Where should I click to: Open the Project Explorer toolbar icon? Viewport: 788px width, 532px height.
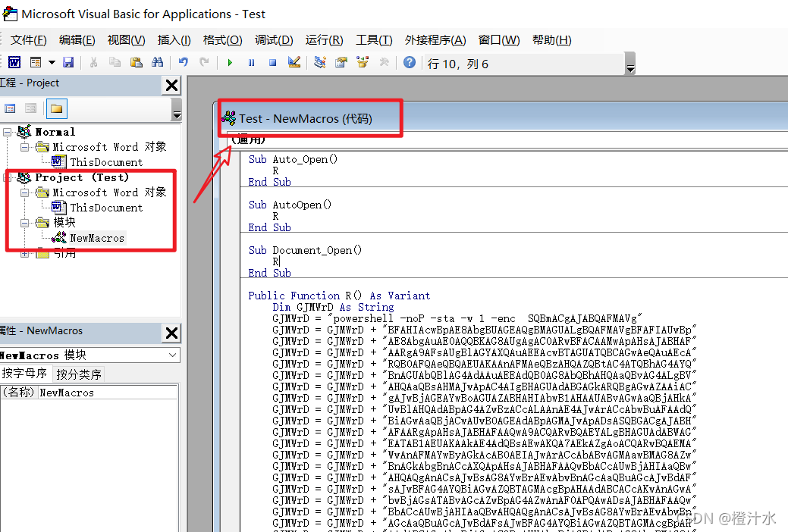(x=320, y=62)
